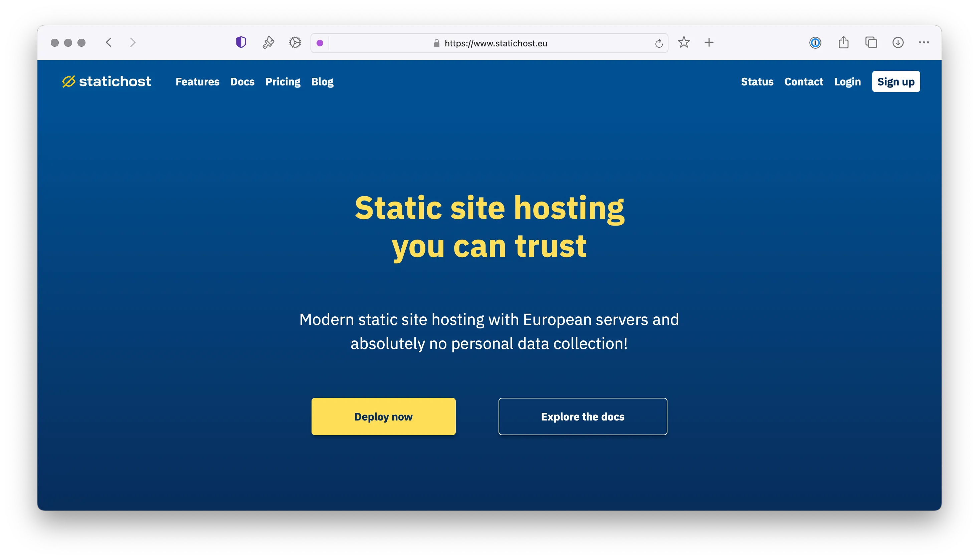Open the paintbrush theme extension icon

click(268, 42)
